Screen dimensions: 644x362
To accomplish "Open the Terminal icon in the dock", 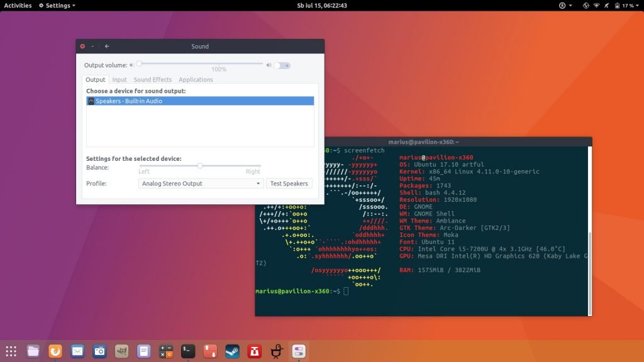I will coord(188,351).
